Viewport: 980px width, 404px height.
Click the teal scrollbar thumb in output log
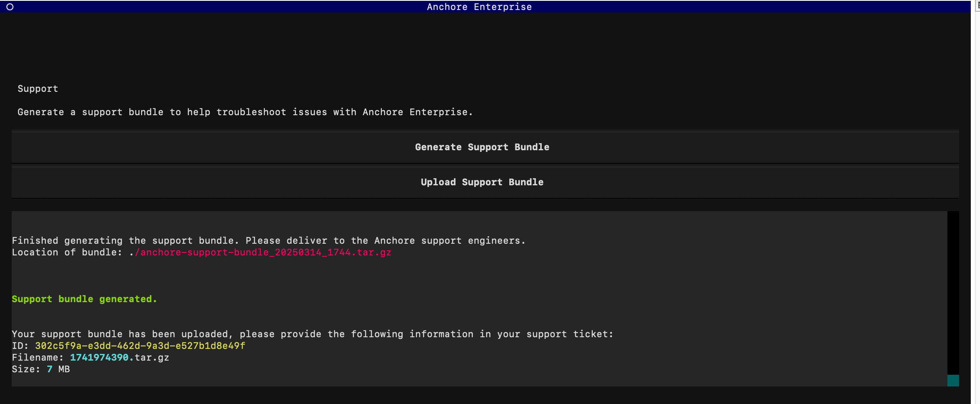pyautogui.click(x=953, y=380)
